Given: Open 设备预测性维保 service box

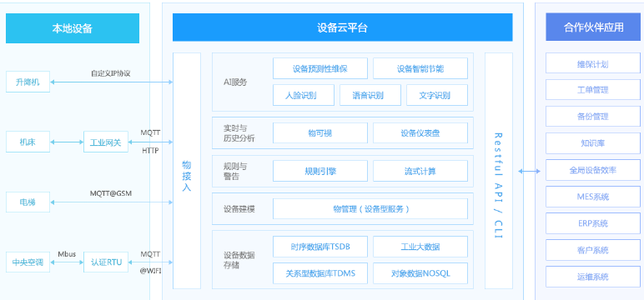Looking at the screenshot, I should pyautogui.click(x=320, y=68).
